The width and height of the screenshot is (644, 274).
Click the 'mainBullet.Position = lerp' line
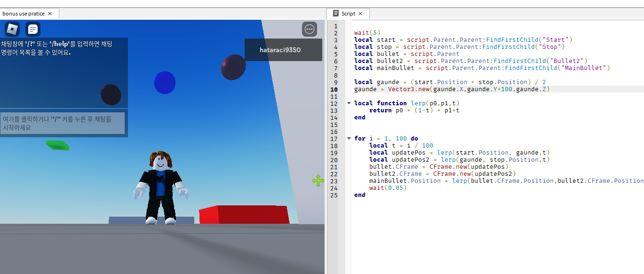[x=506, y=181]
